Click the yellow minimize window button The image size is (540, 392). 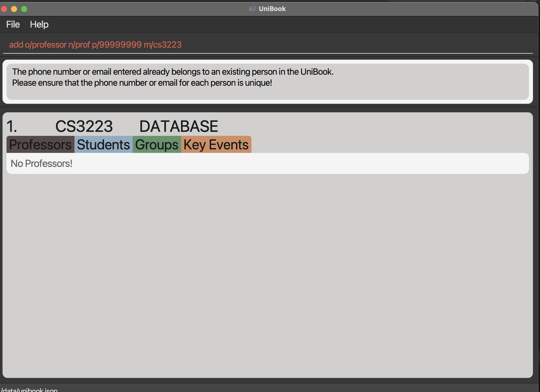(14, 9)
